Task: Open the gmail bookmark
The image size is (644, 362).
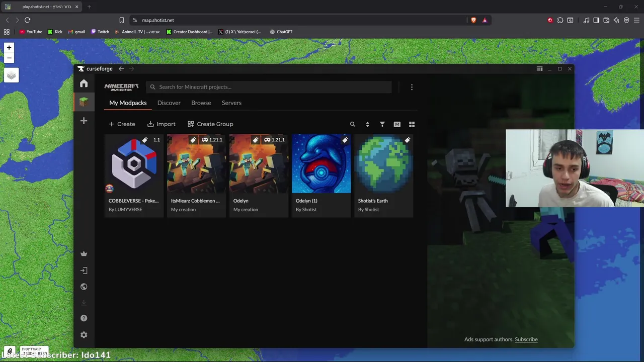Action: [76, 32]
